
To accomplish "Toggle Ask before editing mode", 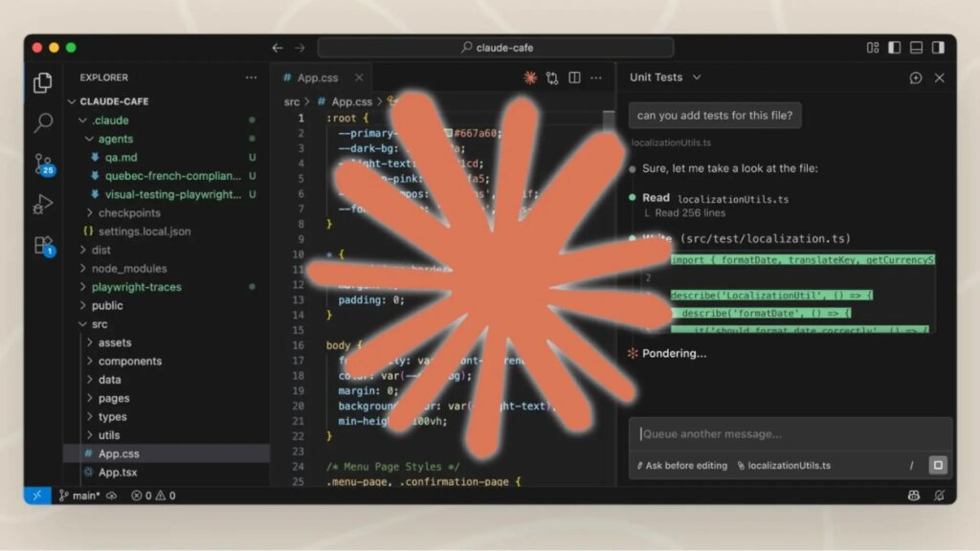I will (x=681, y=466).
